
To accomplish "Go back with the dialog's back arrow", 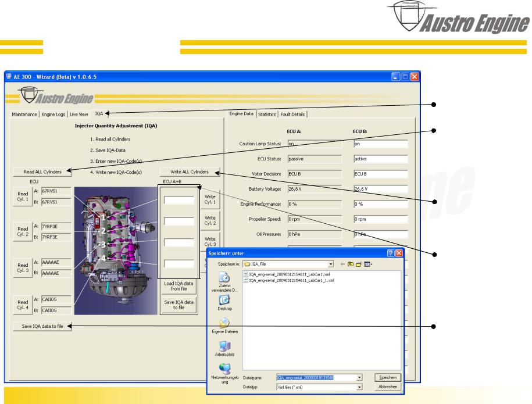I will click(x=342, y=264).
